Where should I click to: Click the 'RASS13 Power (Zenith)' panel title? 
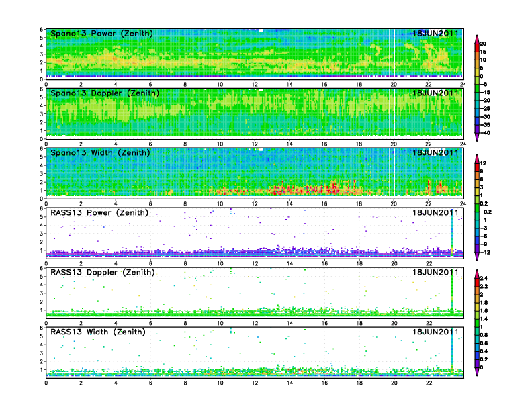[99, 213]
